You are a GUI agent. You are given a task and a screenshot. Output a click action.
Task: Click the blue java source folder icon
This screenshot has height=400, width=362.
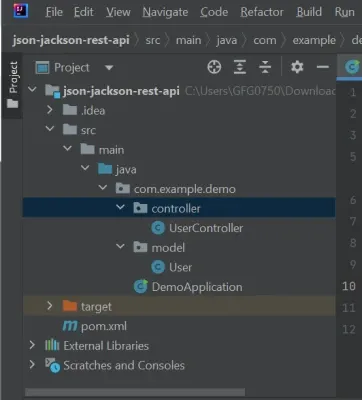point(105,169)
